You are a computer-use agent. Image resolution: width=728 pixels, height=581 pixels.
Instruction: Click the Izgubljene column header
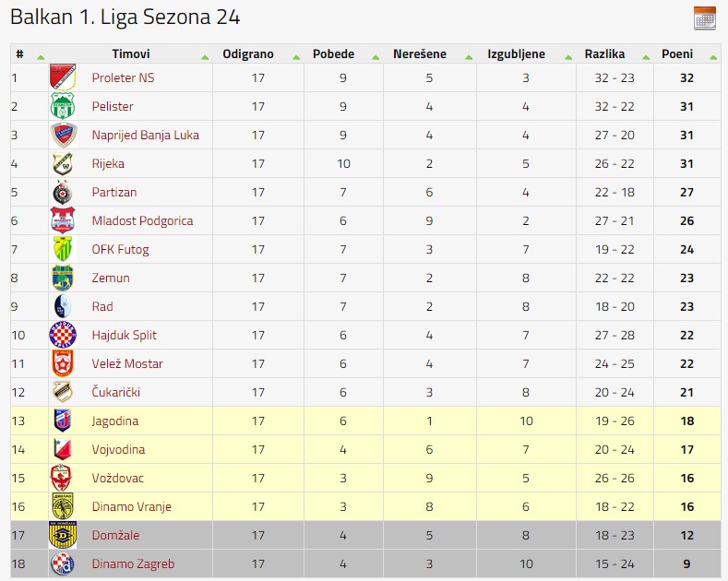[x=516, y=54]
